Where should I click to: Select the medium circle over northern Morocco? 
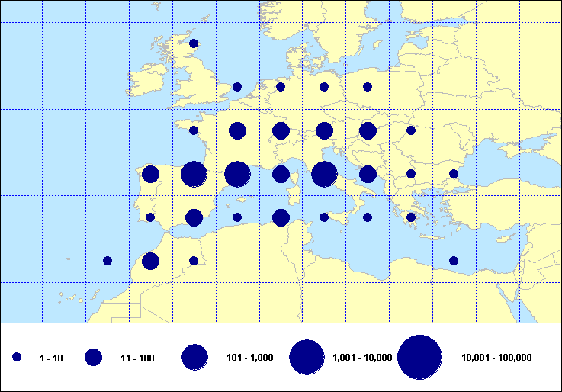click(x=150, y=262)
